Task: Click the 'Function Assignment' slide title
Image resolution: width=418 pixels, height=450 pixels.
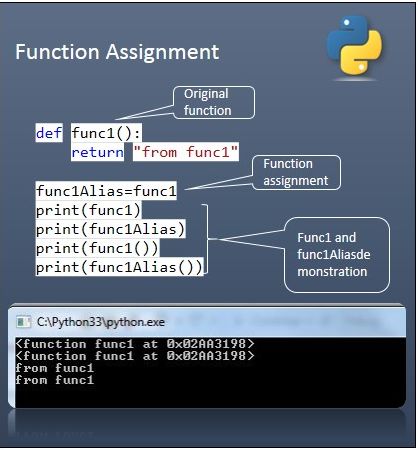Action: click(117, 52)
